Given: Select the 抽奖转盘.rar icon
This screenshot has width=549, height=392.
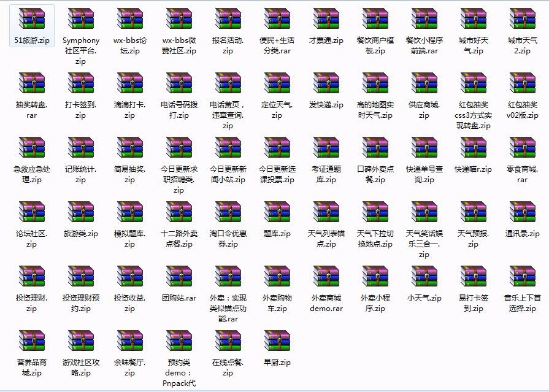Looking at the screenshot, I should [x=32, y=83].
